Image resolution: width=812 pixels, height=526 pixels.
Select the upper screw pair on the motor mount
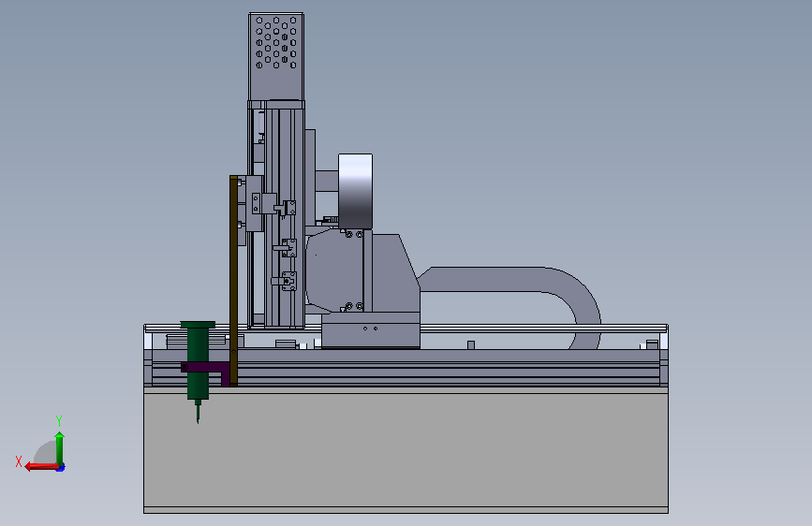[x=354, y=235]
